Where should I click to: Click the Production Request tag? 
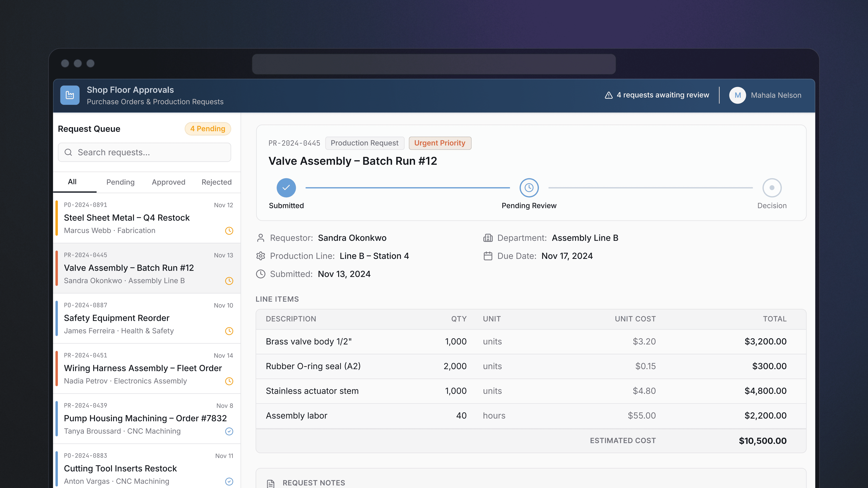(x=365, y=143)
